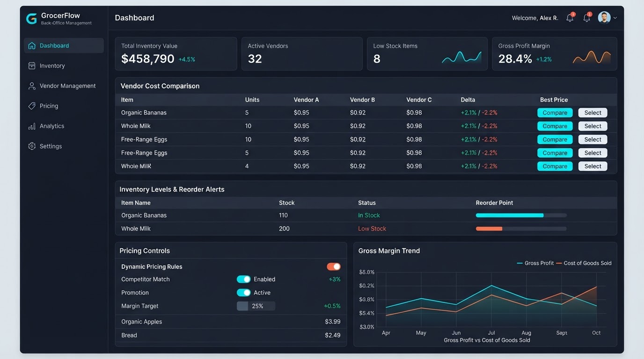Click the 28.4% gross profit margin value
The width and height of the screenshot is (644, 359).
(515, 59)
